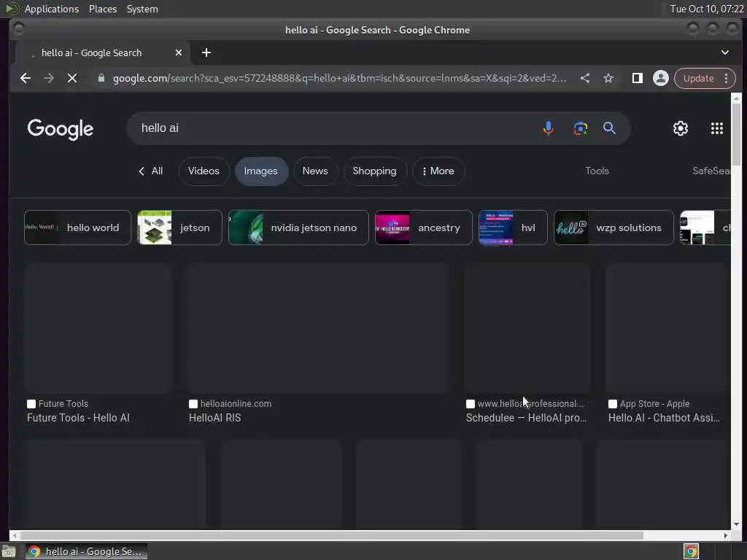Click the hello ai search field
This screenshot has width=747, height=560.
[x=333, y=128]
